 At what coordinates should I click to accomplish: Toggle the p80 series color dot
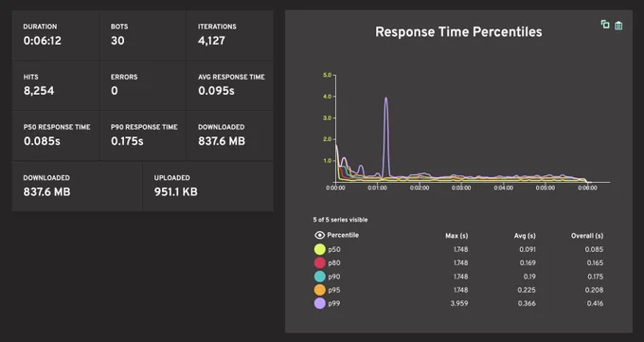[319, 262]
